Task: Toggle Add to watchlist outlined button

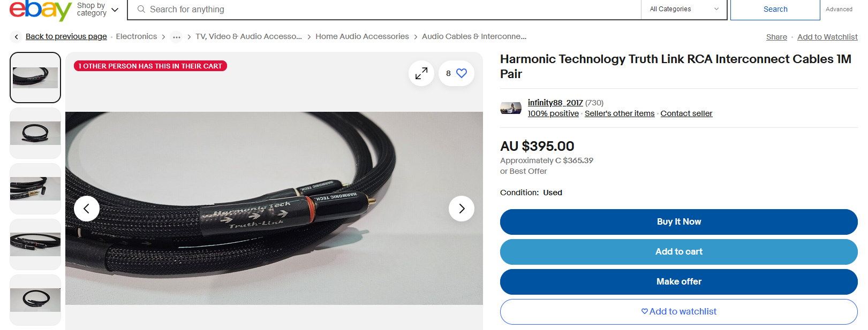Action: click(x=679, y=312)
